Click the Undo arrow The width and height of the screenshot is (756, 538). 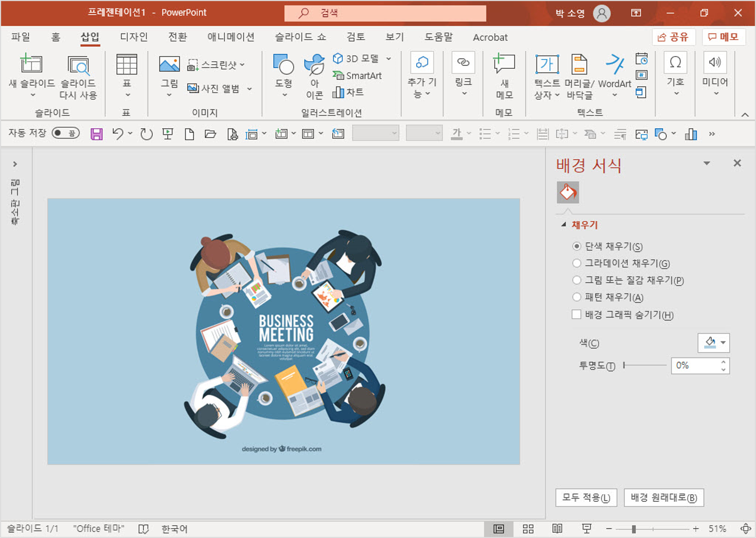point(118,134)
